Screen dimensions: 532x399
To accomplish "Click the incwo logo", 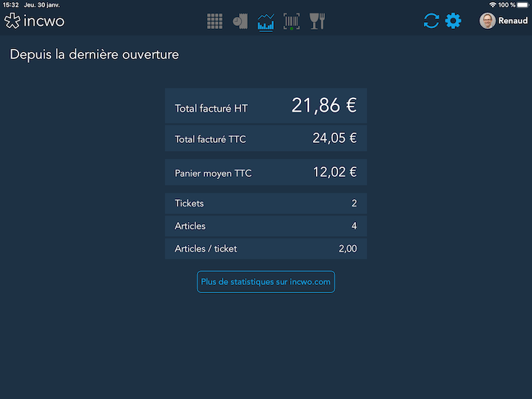I will click(34, 21).
